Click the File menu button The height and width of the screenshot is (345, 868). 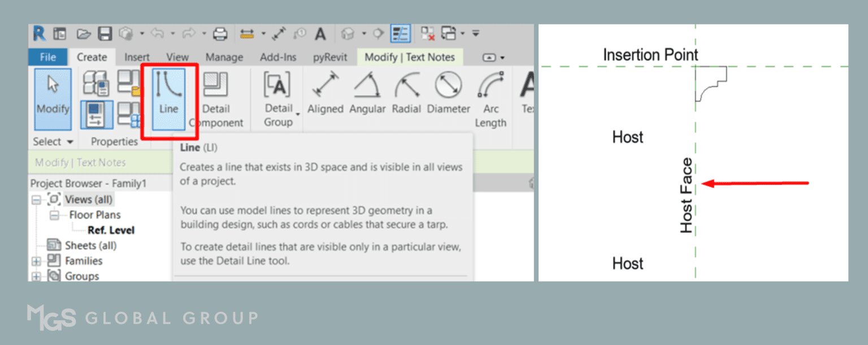tap(48, 56)
